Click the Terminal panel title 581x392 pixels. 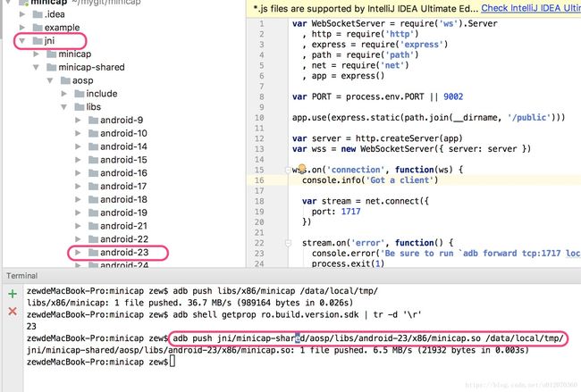pyautogui.click(x=21, y=276)
